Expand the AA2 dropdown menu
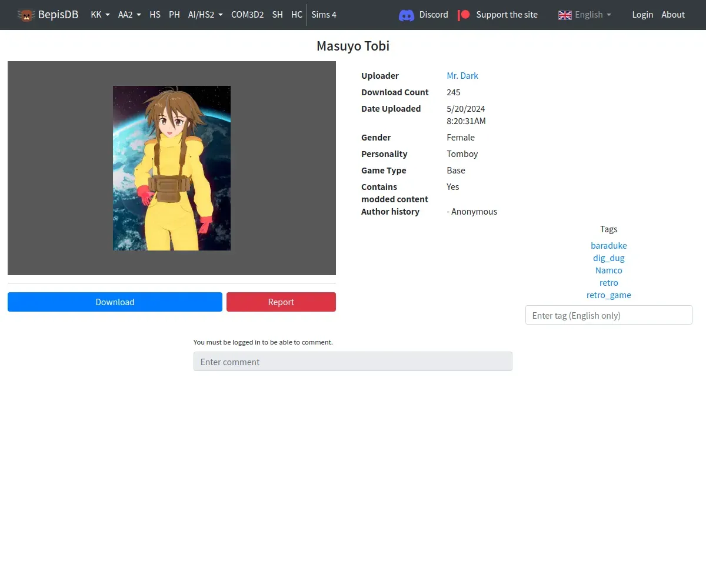706x588 pixels. [129, 15]
